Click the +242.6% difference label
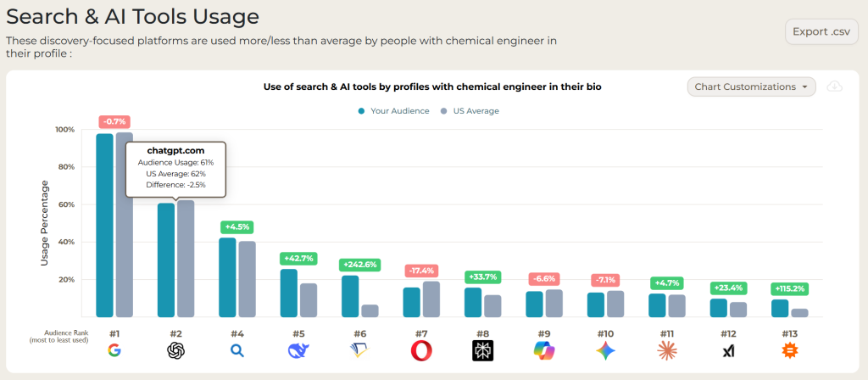The image size is (868, 380). (359, 265)
